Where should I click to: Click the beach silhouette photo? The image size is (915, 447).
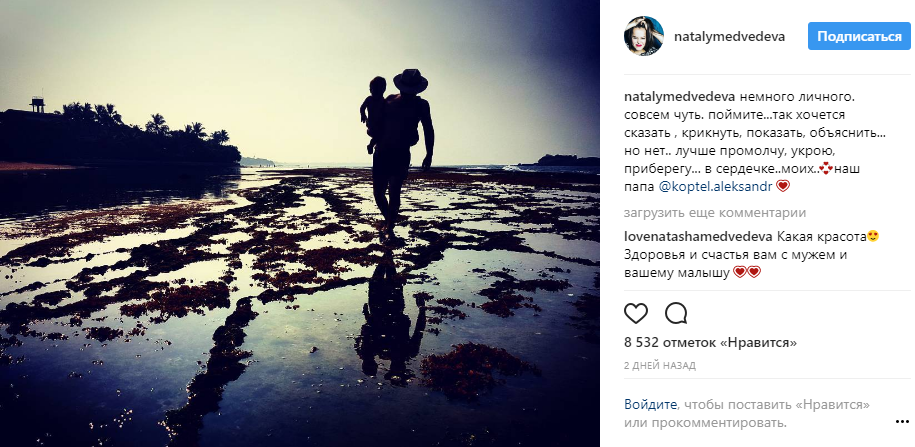click(x=300, y=224)
